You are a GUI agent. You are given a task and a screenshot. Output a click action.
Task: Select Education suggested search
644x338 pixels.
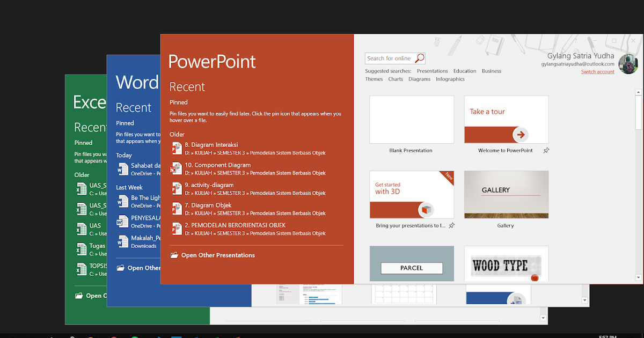point(465,71)
